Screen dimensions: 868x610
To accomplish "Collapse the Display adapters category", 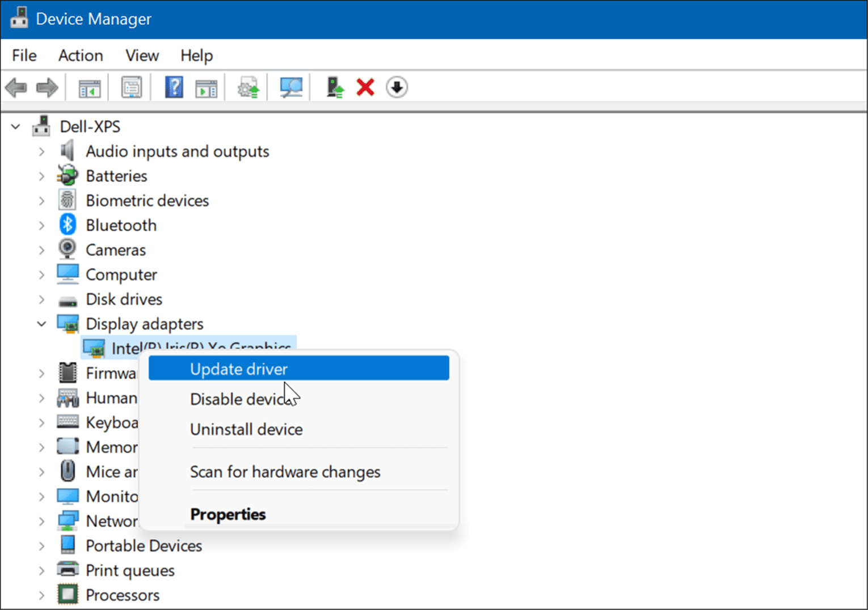I will click(42, 324).
